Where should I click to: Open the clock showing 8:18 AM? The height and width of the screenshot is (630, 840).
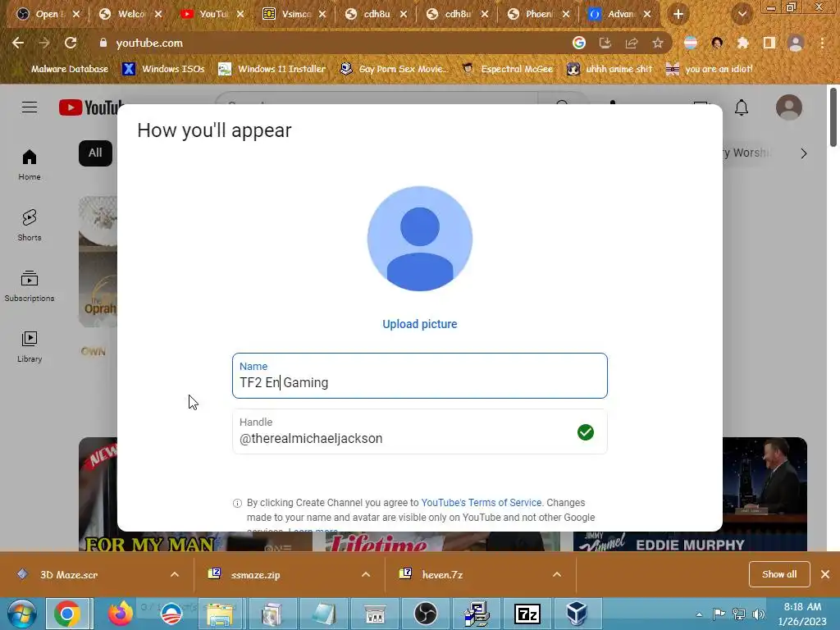(802, 614)
